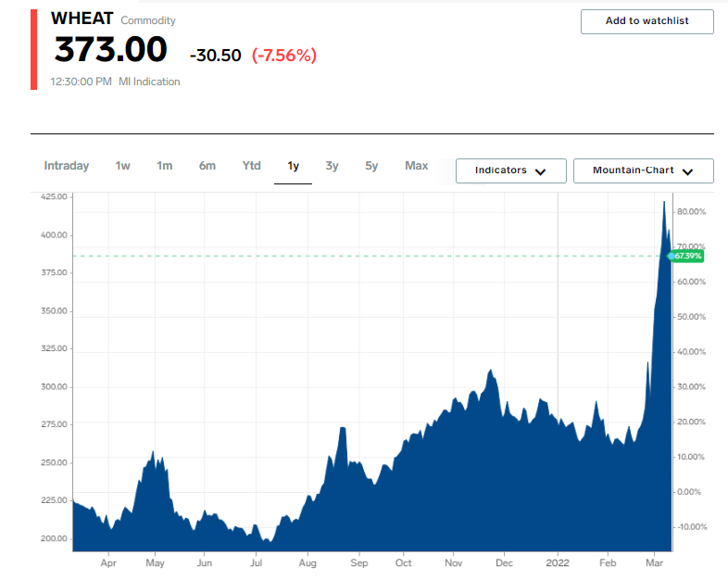Click the 80.00% right axis label
Viewport: 728px width, 580px height.
coord(691,212)
